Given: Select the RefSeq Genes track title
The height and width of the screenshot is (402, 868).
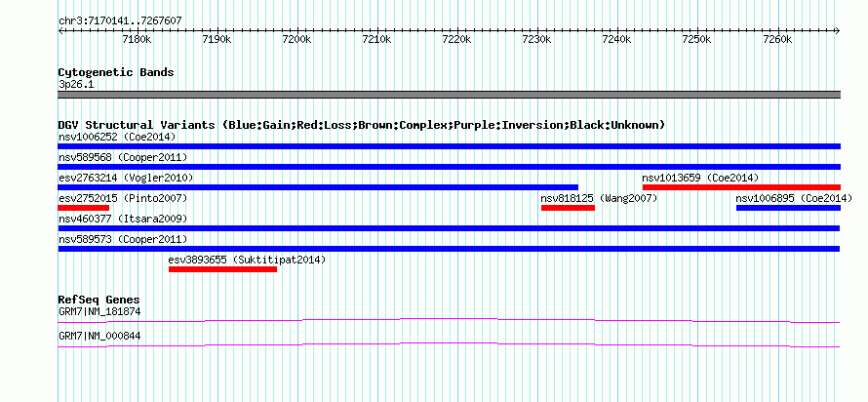Looking at the screenshot, I should 99,301.
